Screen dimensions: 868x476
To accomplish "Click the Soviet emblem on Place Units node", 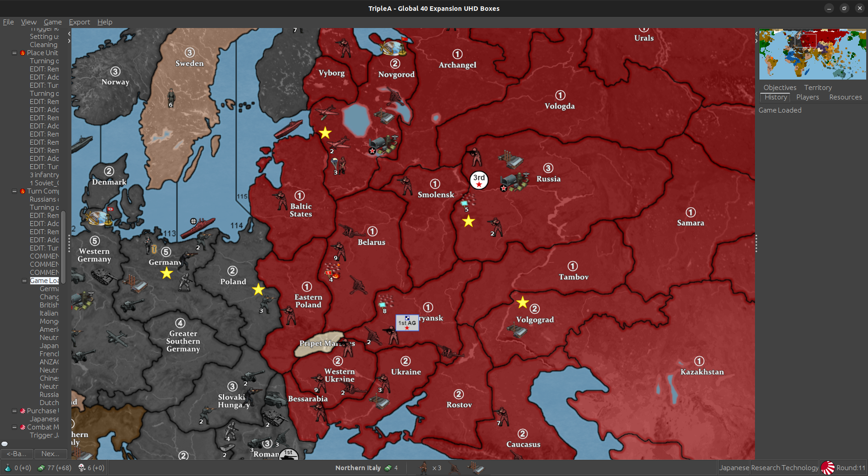I will 23,53.
